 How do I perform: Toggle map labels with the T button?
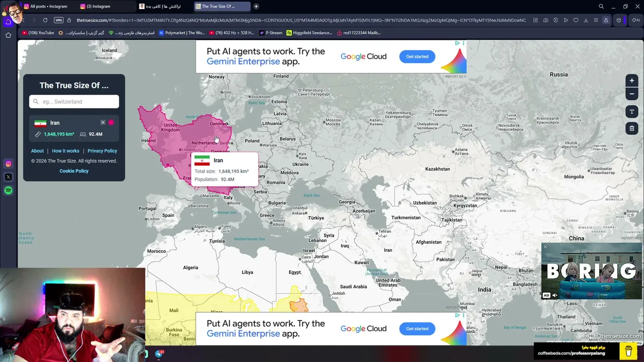point(632,112)
